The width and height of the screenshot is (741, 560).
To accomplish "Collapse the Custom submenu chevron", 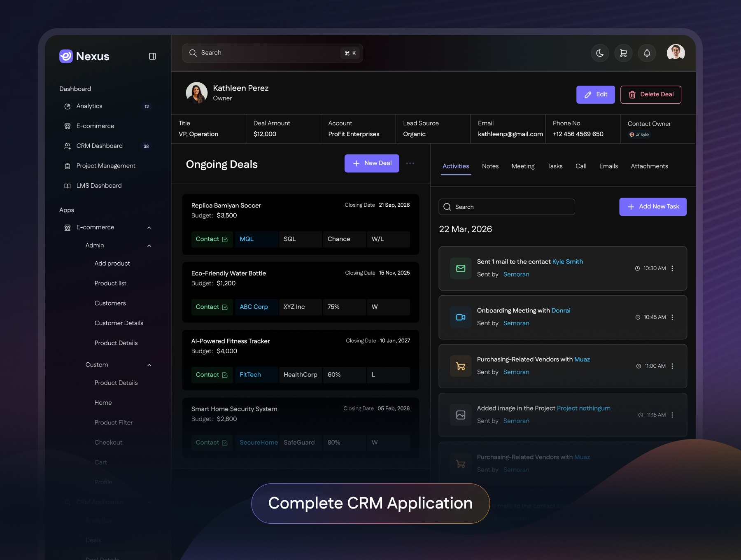I will click(149, 365).
